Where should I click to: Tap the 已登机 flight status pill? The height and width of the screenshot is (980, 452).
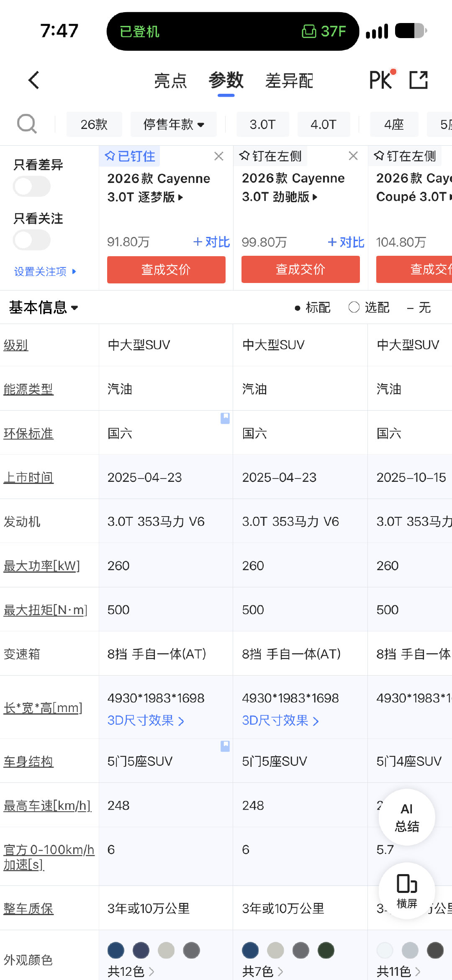pyautogui.click(x=139, y=31)
